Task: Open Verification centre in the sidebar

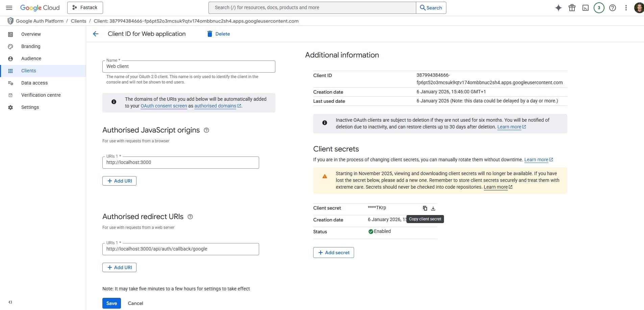Action: pos(43,95)
